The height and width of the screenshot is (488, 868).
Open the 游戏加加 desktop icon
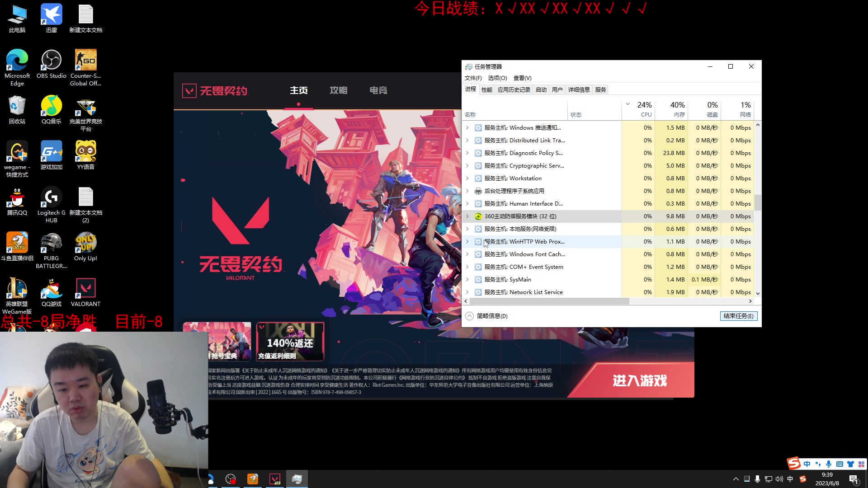pyautogui.click(x=52, y=155)
